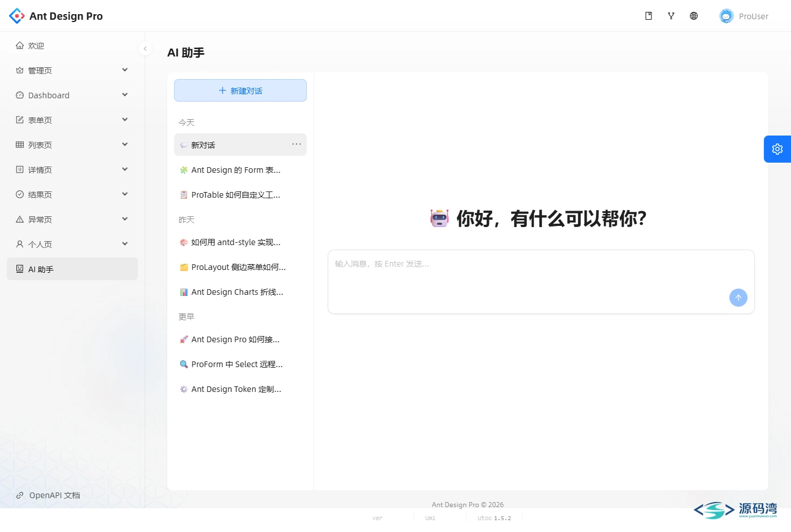Select the AI 助手 menu item
Image resolution: width=791 pixels, height=532 pixels.
point(72,269)
